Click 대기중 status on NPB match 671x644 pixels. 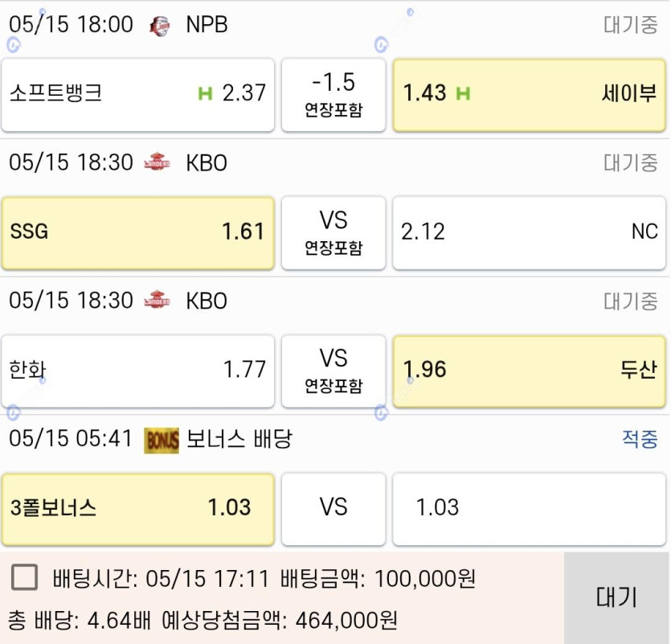[x=630, y=25]
